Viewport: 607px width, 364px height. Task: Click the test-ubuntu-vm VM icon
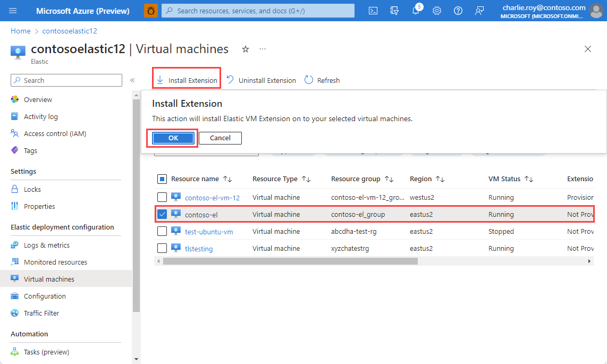pos(176,231)
